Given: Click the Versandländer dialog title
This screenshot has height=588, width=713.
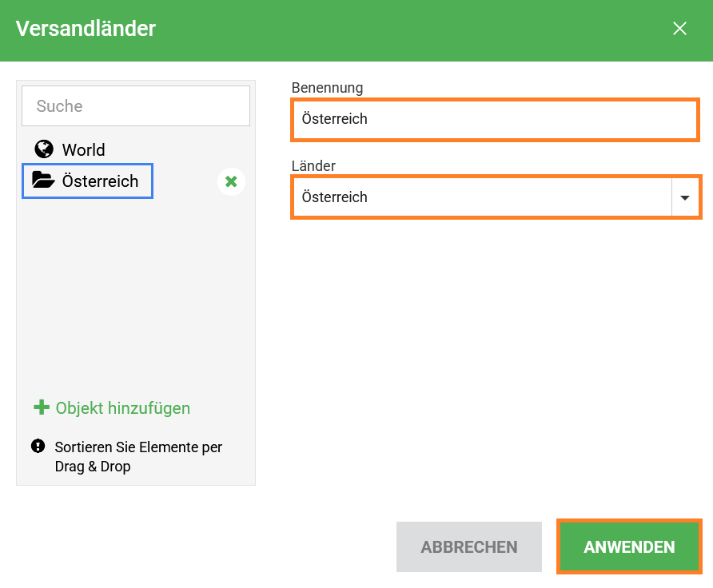Looking at the screenshot, I should click(x=86, y=29).
